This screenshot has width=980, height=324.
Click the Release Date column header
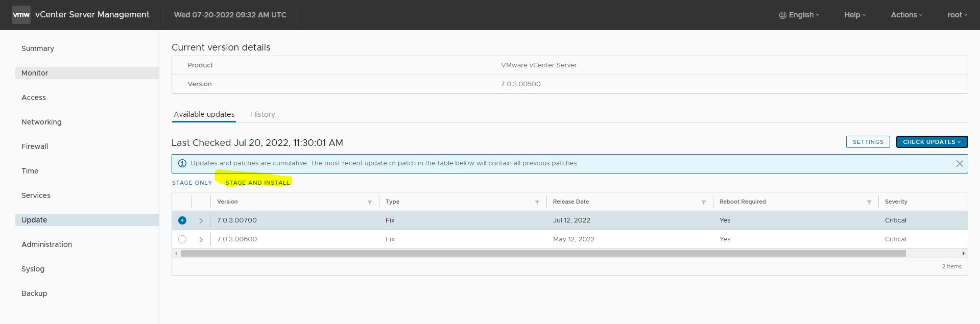571,202
